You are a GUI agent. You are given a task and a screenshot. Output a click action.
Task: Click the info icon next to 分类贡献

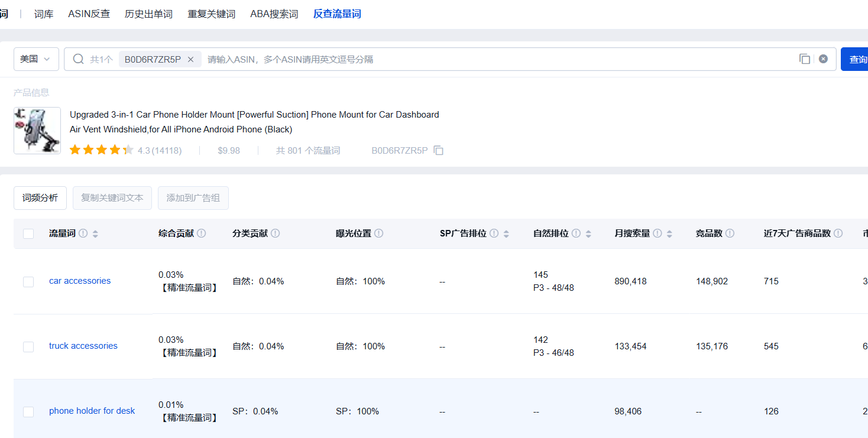[276, 233]
